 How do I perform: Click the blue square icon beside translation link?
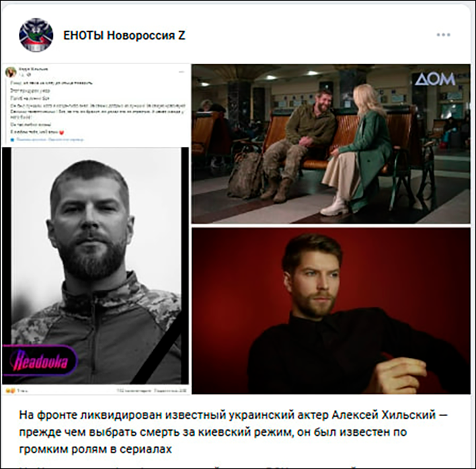pyautogui.click(x=13, y=140)
